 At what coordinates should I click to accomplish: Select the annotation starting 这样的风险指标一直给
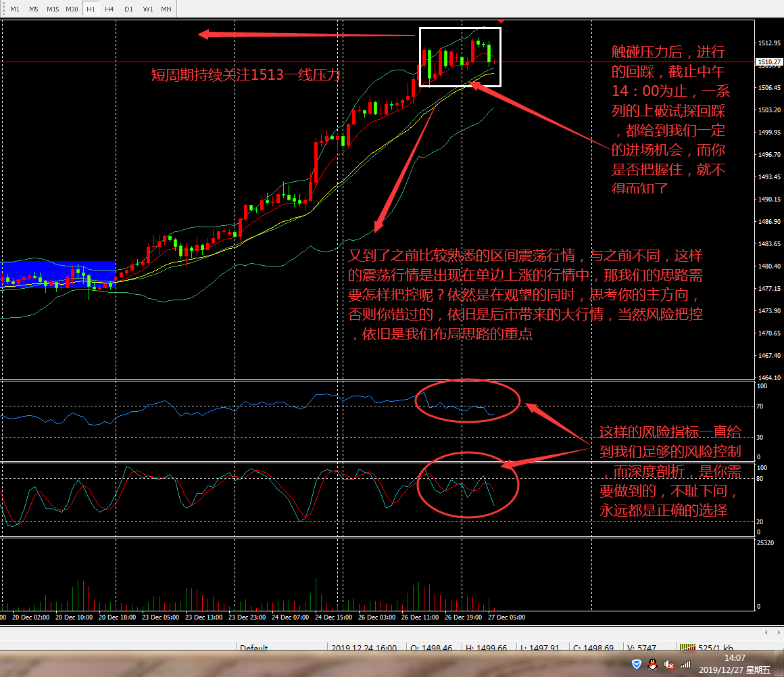coord(670,471)
